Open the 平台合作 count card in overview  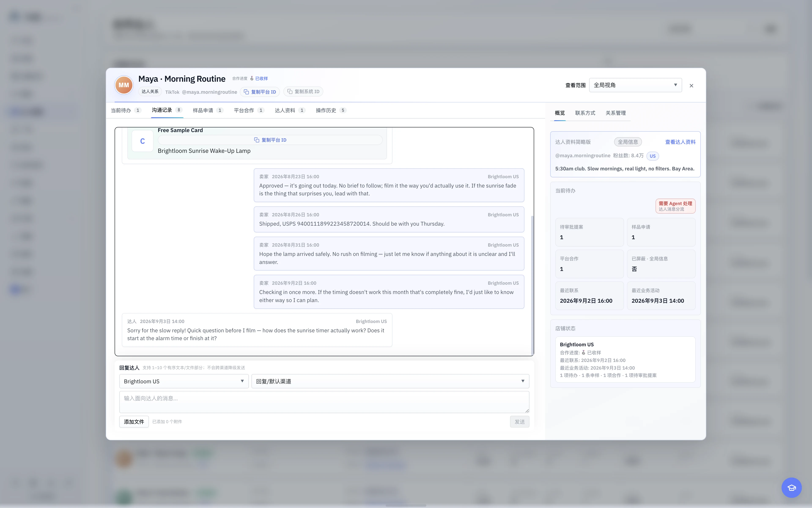tap(589, 264)
